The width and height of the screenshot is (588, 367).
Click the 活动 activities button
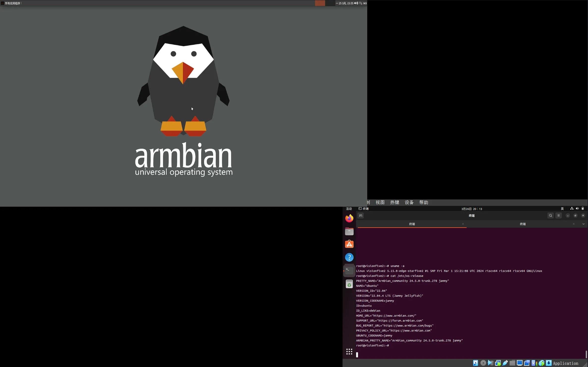(x=349, y=209)
